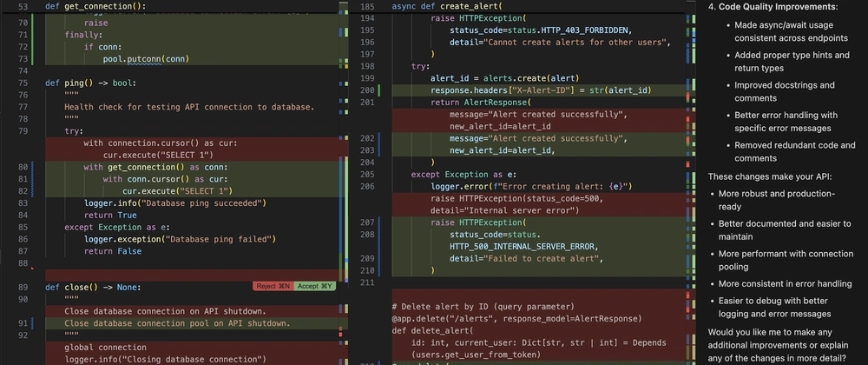
Task: Click added line 'with get_connection() as conn:'
Action: 155,167
